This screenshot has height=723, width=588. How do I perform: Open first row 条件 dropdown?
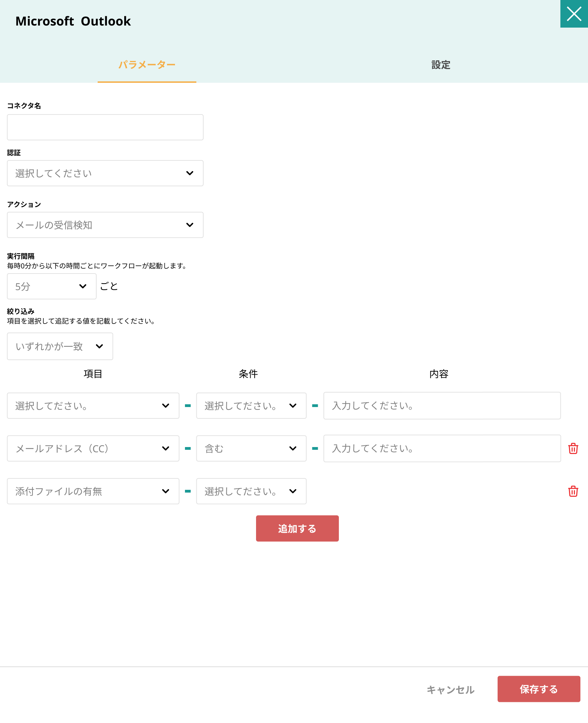pos(251,406)
